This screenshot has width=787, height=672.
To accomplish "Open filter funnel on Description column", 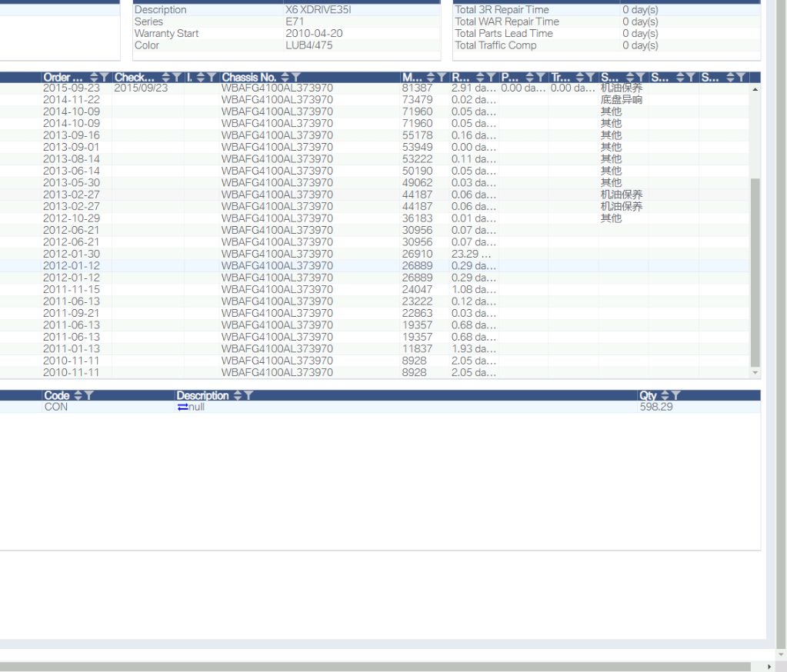I will click(x=248, y=395).
